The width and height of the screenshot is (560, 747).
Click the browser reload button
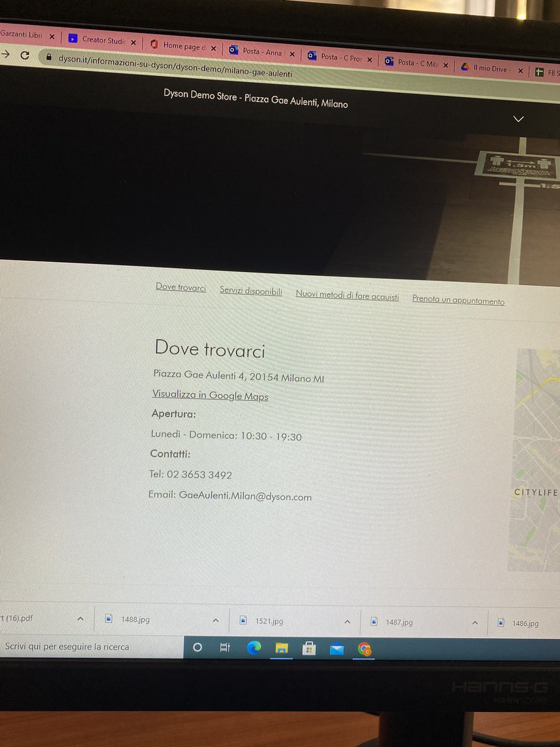pos(25,55)
